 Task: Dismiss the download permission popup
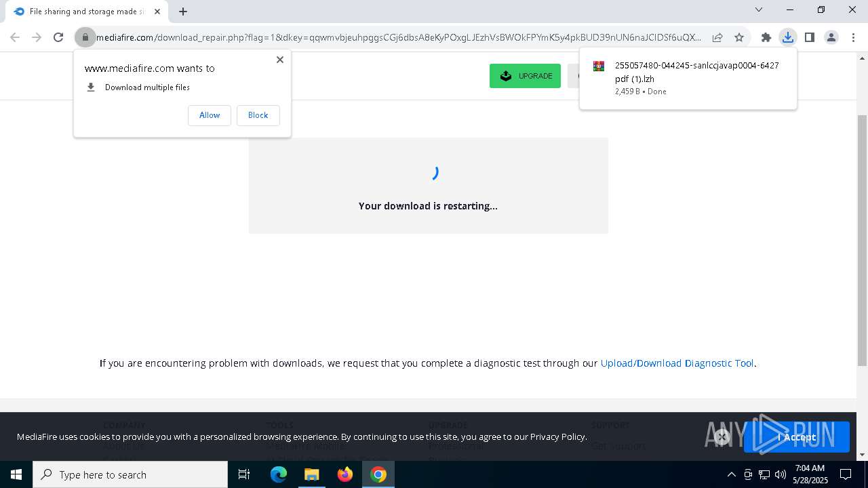280,60
